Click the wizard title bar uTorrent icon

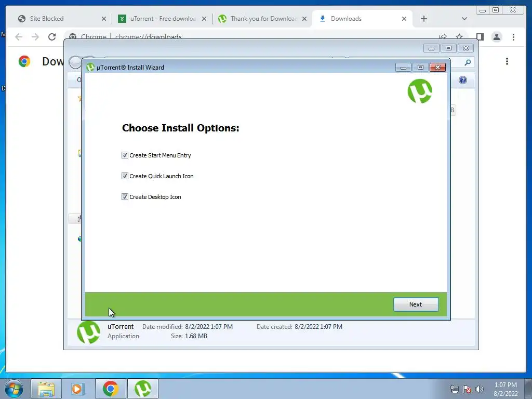coord(90,67)
